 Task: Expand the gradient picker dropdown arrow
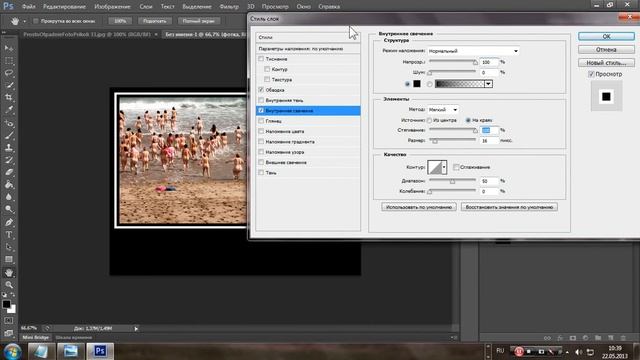point(488,84)
